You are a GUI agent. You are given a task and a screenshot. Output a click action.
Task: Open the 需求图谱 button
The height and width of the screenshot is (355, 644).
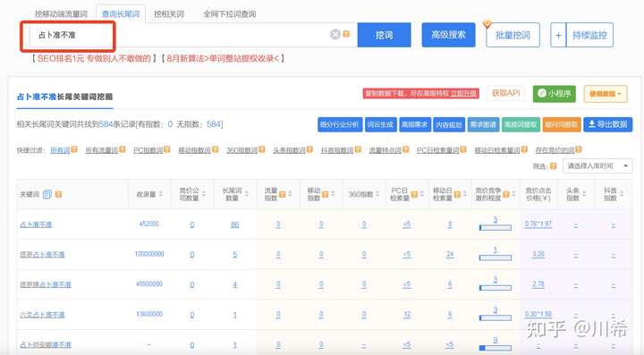coord(483,124)
